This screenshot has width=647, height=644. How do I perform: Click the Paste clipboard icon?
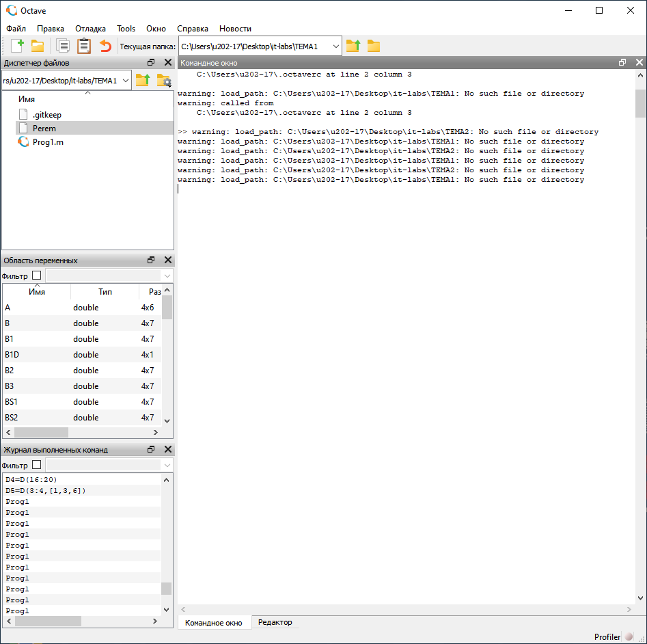(x=83, y=46)
